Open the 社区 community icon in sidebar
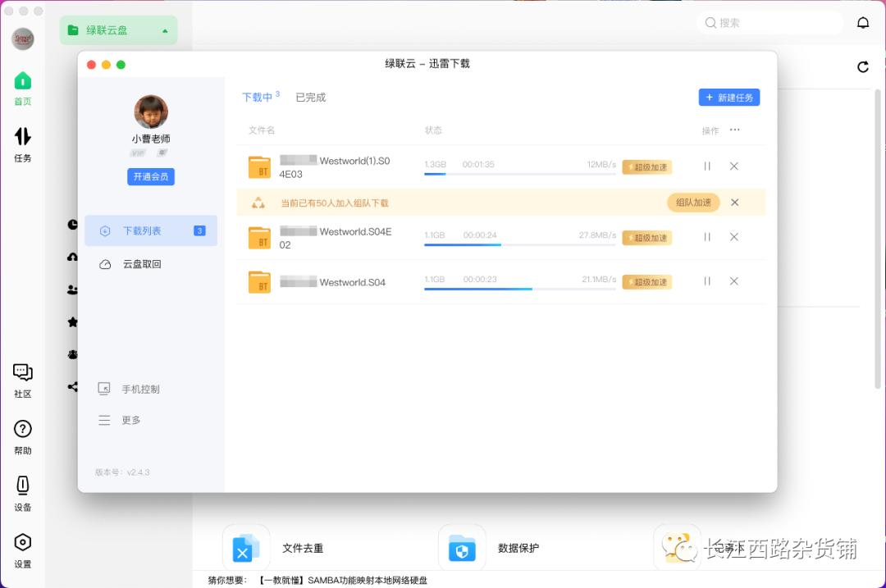Viewport: 886px width, 588px height. tap(22, 380)
